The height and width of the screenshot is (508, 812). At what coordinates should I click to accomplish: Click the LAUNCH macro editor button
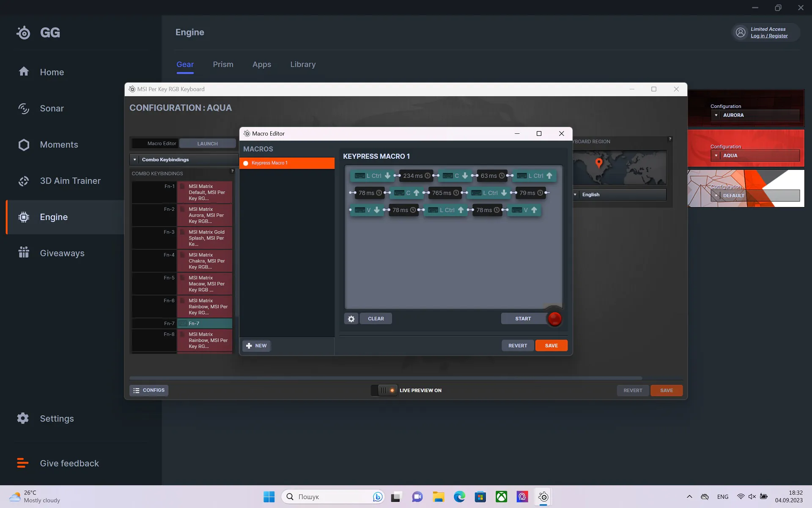point(207,144)
